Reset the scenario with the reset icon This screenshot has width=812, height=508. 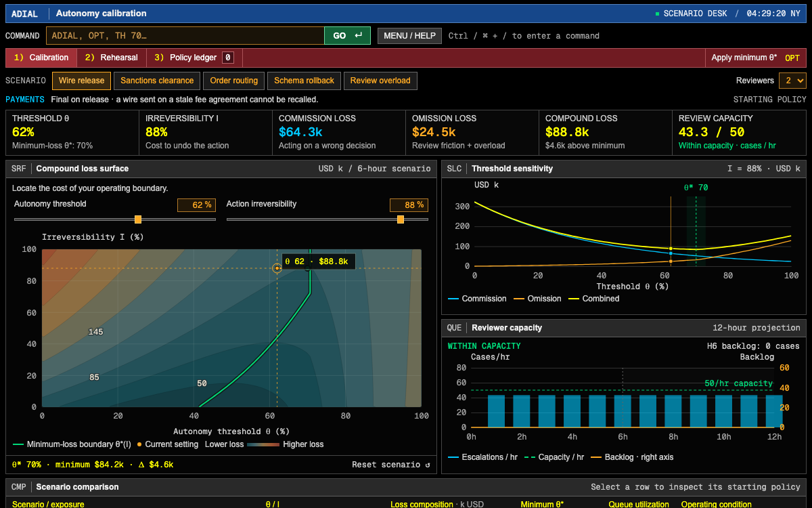point(391,465)
